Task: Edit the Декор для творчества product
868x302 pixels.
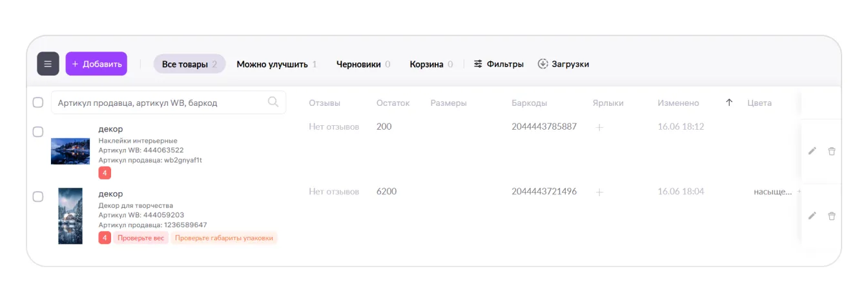Action: (x=812, y=216)
